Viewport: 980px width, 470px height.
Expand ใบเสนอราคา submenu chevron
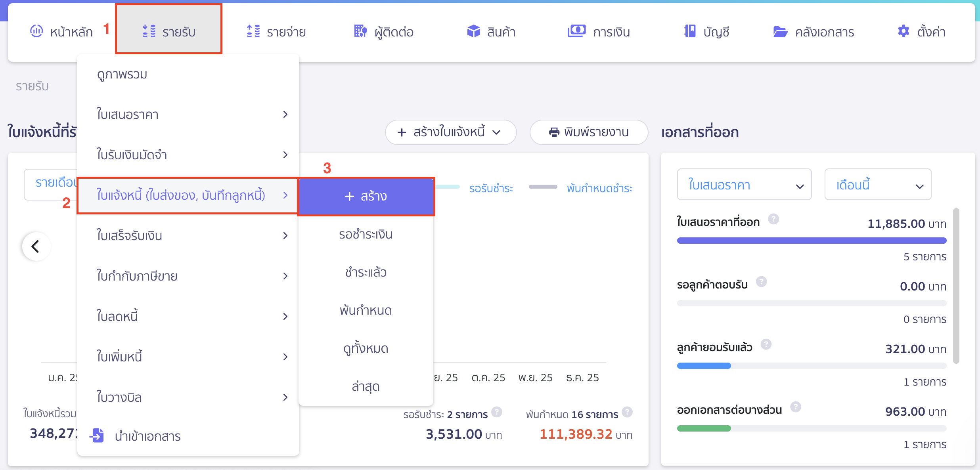[x=285, y=115]
